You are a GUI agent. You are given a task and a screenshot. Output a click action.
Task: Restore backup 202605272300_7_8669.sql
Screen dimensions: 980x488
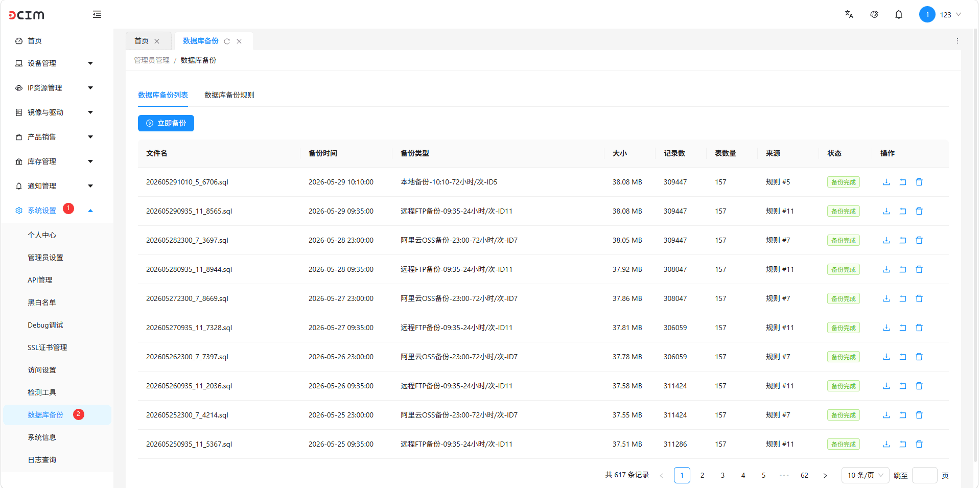(902, 298)
